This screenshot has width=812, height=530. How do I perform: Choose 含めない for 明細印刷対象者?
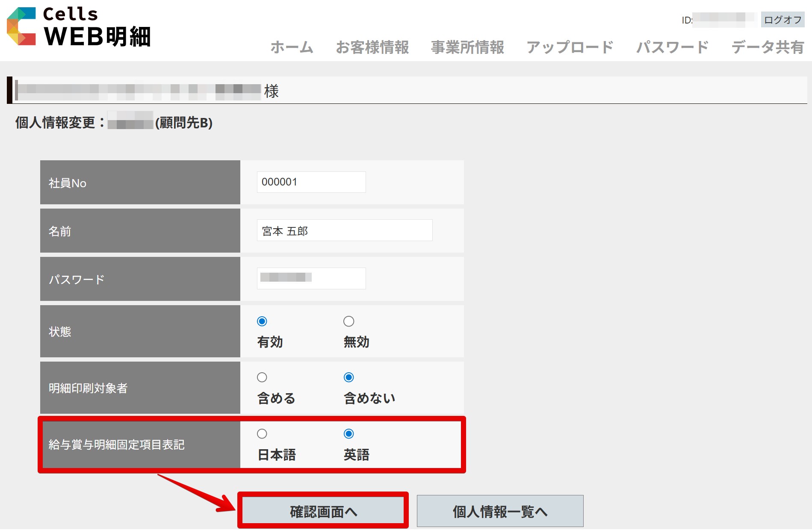(x=349, y=377)
